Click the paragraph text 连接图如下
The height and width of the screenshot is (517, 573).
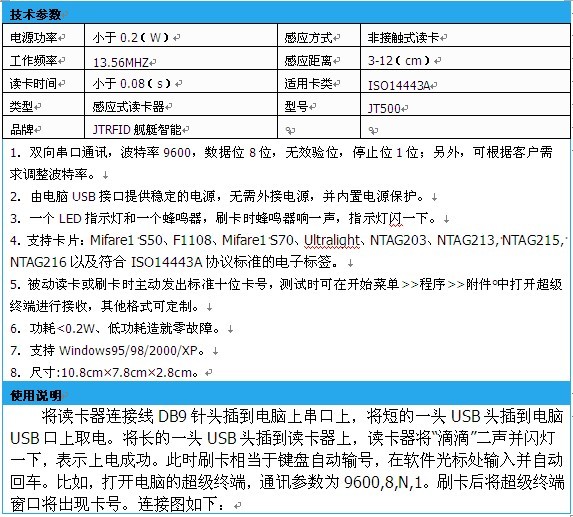[181, 505]
